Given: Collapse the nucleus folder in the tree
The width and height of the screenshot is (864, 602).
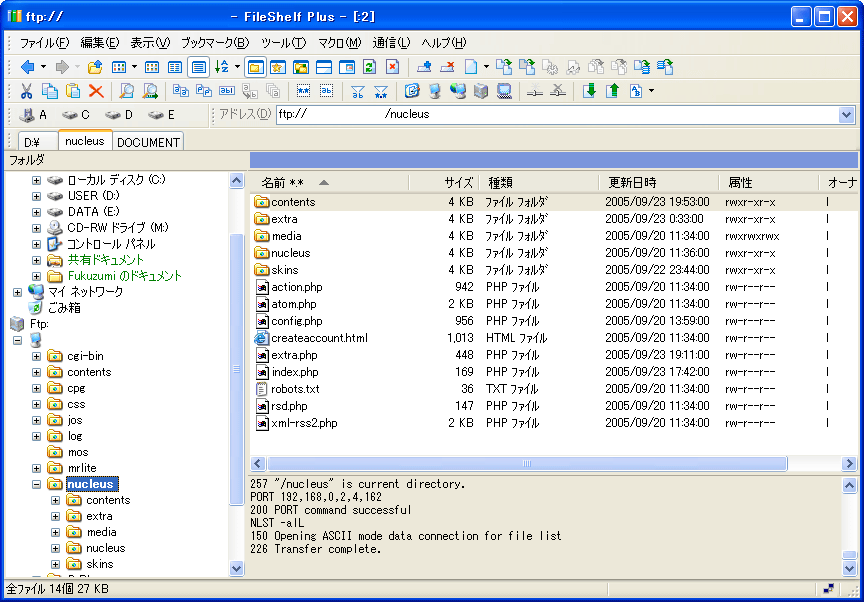Looking at the screenshot, I should click(36, 484).
